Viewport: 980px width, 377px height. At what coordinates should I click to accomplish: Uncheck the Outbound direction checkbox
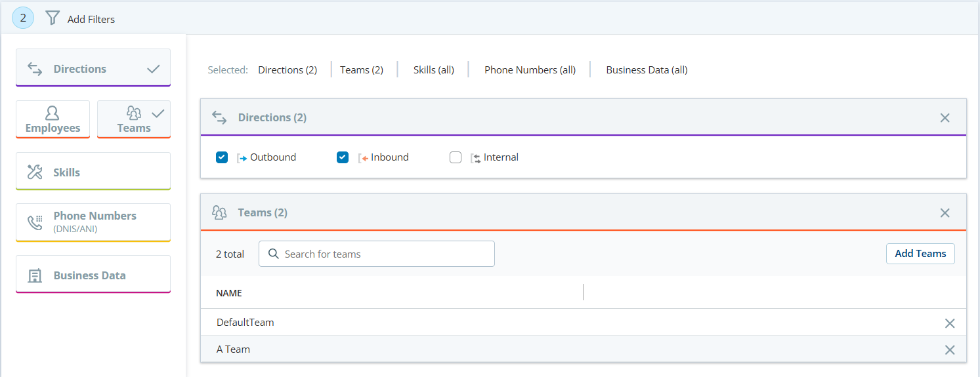point(222,157)
